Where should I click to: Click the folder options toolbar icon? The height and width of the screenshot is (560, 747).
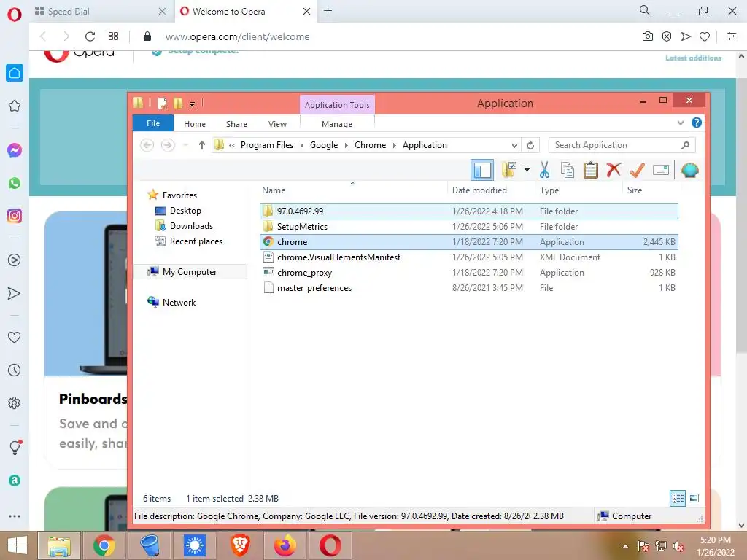[x=509, y=170]
